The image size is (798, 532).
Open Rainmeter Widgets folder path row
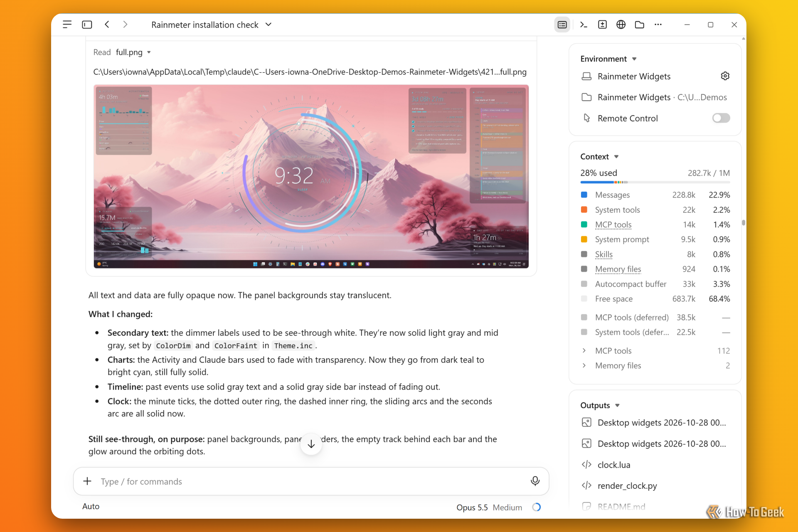coord(655,97)
